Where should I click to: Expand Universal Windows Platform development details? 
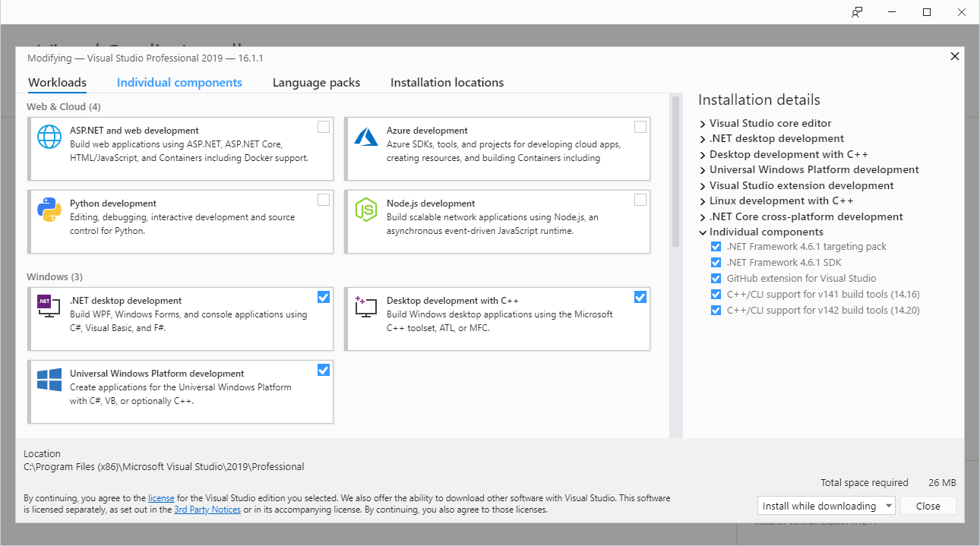[x=703, y=170]
